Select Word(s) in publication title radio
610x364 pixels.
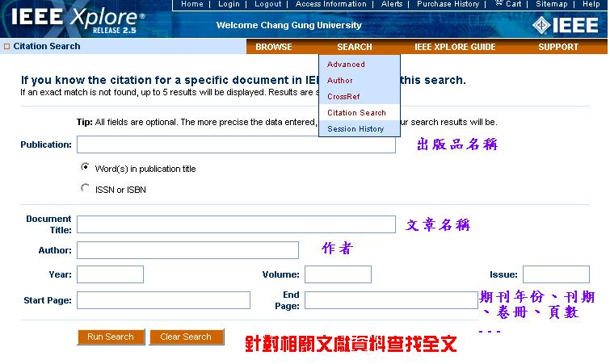pos(85,167)
